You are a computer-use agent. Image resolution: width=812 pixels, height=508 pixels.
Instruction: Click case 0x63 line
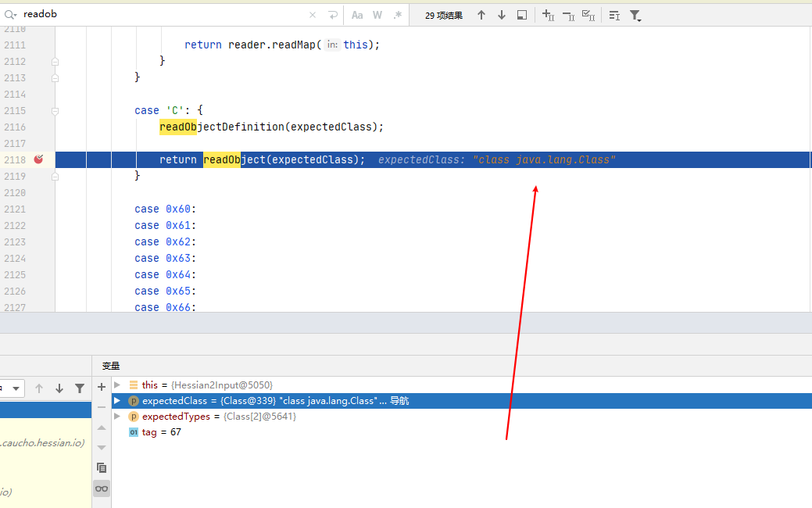point(165,259)
